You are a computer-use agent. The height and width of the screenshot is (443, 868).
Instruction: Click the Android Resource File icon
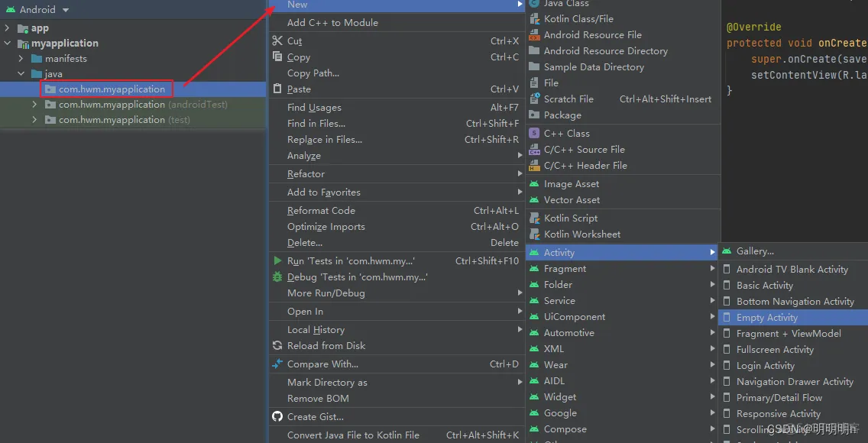click(534, 35)
